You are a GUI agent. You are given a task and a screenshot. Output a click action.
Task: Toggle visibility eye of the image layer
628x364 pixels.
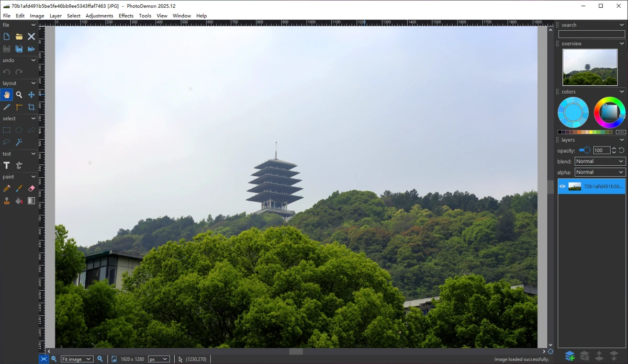coord(563,186)
